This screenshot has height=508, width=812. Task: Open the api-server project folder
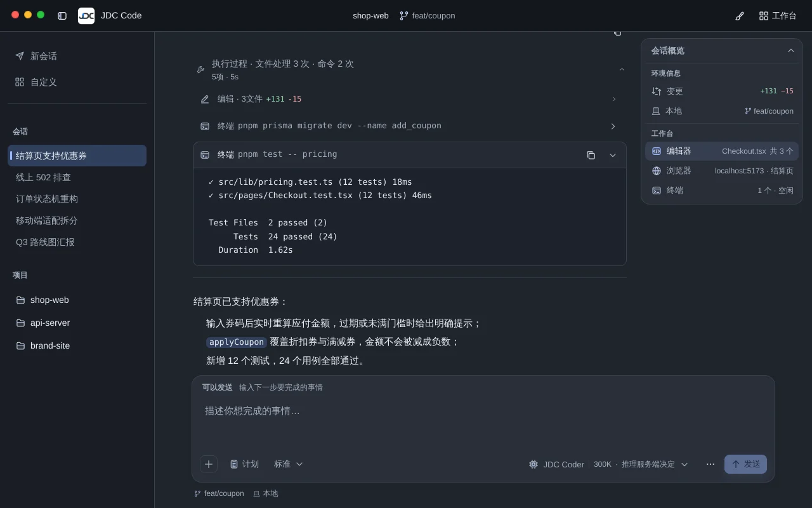tap(77, 323)
